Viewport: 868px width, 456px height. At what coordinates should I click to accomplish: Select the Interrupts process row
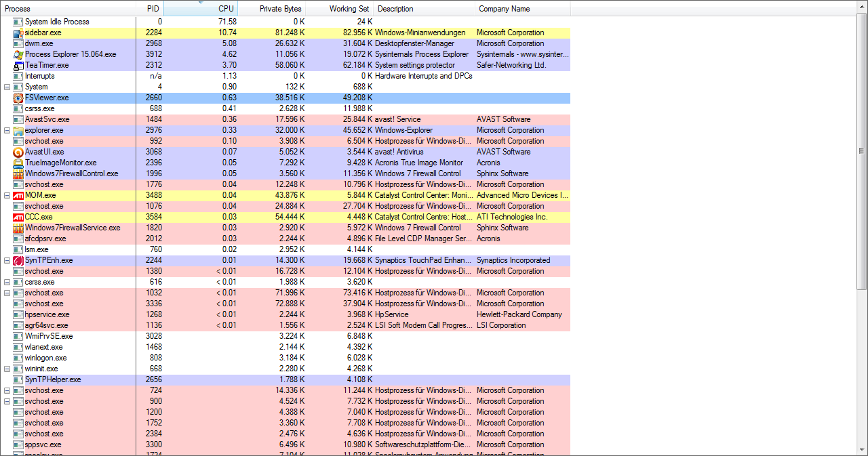pyautogui.click(x=285, y=76)
